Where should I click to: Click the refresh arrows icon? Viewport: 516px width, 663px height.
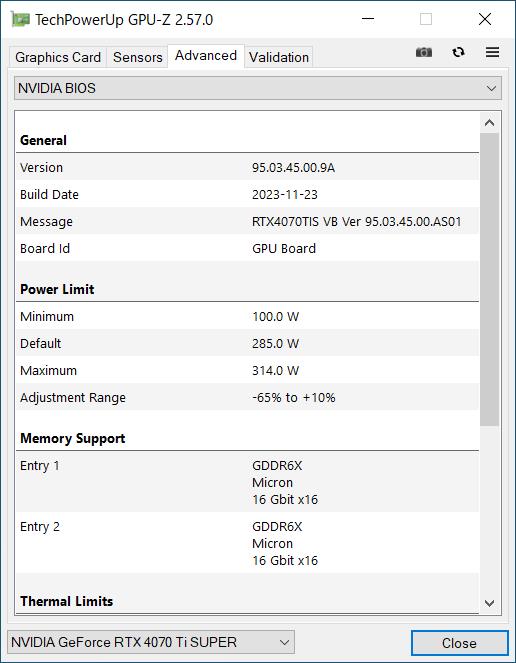458,52
